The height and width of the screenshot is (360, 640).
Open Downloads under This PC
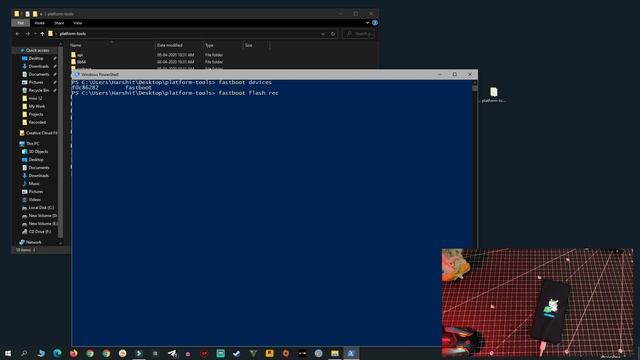click(x=38, y=176)
